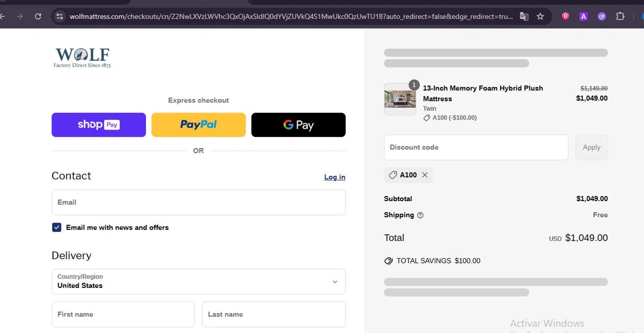Click the crossed-out price $1,149.00

click(594, 89)
